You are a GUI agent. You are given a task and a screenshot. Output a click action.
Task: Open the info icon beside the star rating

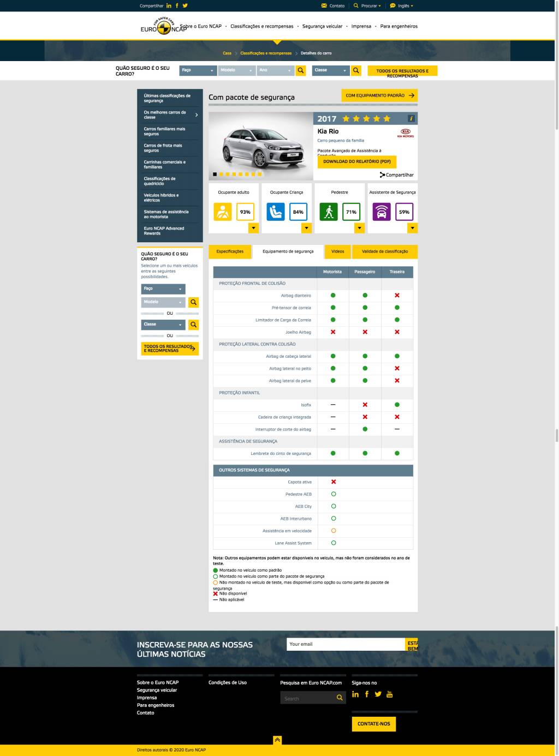click(x=411, y=118)
